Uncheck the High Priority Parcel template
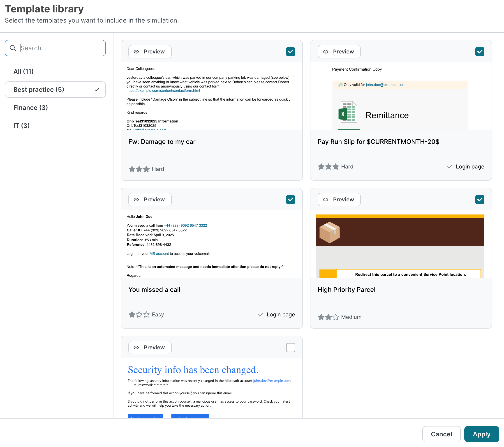504x447 pixels. coord(480,199)
